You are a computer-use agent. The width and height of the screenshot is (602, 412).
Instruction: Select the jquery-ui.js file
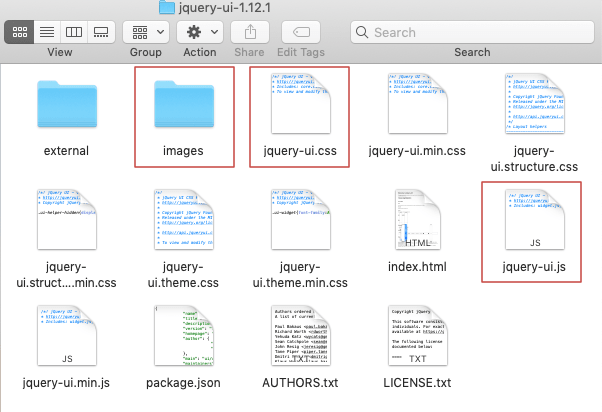point(534,219)
